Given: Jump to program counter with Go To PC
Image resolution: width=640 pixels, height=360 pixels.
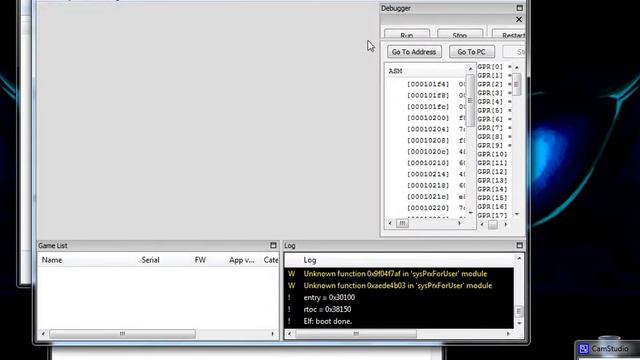Looking at the screenshot, I should 471,52.
